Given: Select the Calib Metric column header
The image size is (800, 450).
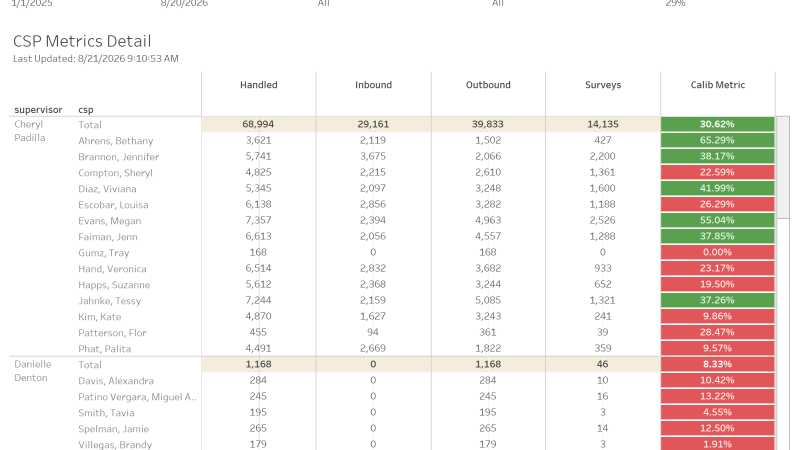Looking at the screenshot, I should [x=718, y=85].
